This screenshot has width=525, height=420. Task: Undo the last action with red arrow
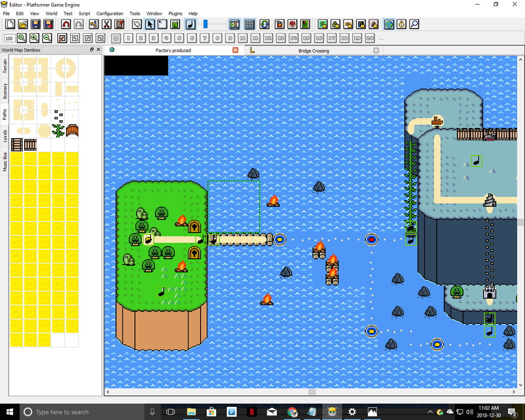click(x=66, y=24)
